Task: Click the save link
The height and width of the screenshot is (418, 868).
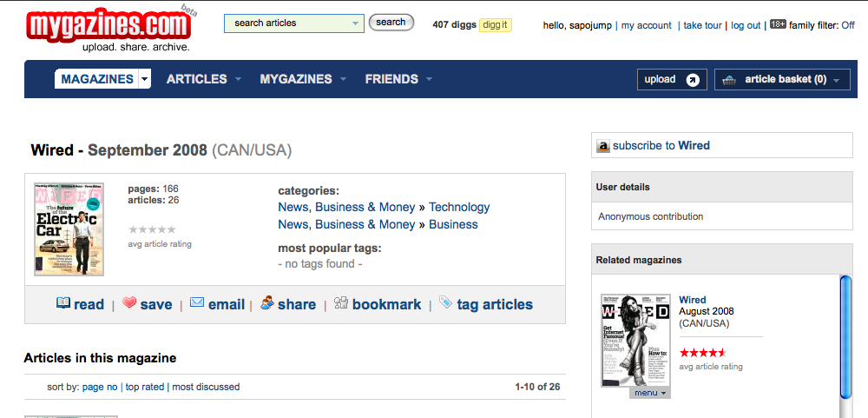Action: [x=156, y=304]
